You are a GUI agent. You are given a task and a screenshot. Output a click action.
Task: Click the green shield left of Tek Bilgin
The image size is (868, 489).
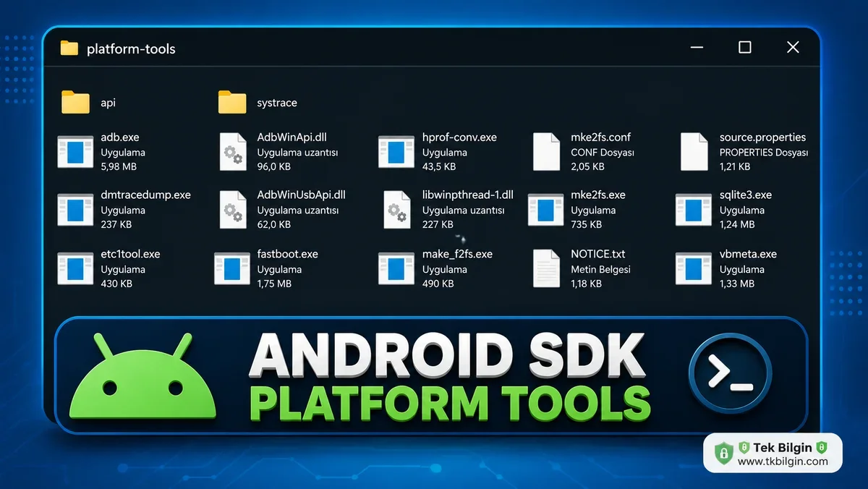coord(723,454)
